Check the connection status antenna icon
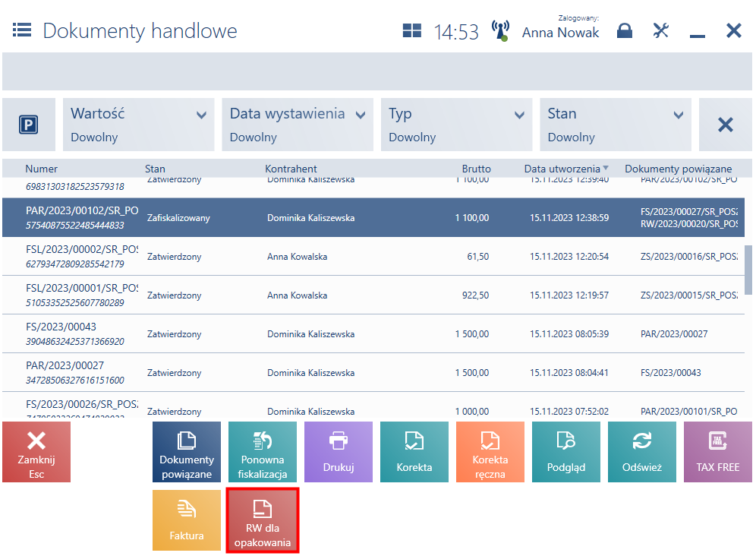The width and height of the screenshot is (756, 556). tap(500, 30)
